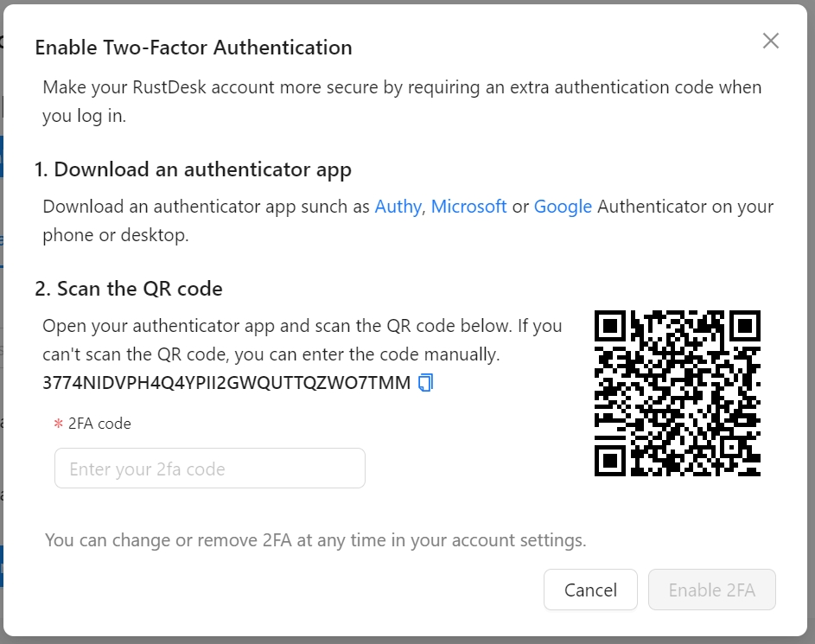
Task: Click the RustDesk account security description
Action: (402, 101)
